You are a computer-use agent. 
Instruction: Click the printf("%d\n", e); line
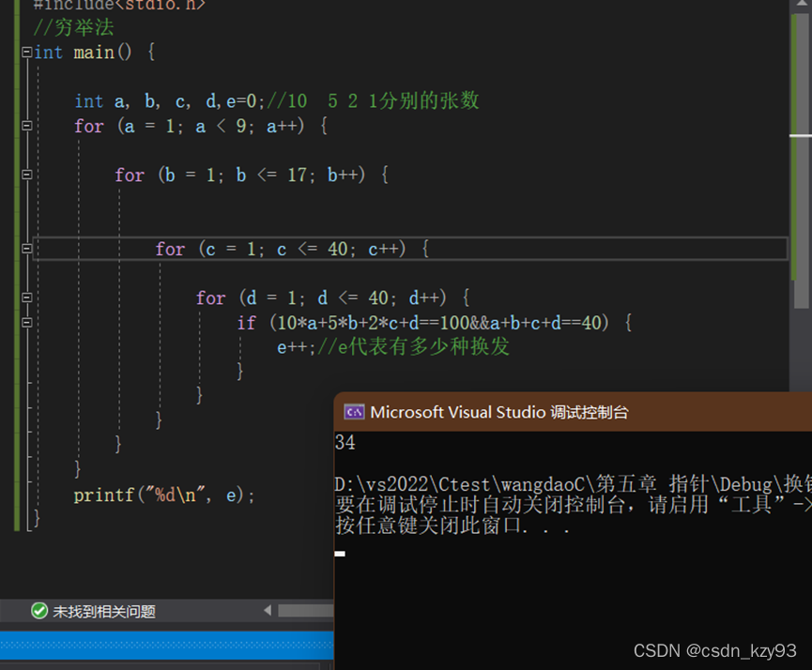coord(164,495)
